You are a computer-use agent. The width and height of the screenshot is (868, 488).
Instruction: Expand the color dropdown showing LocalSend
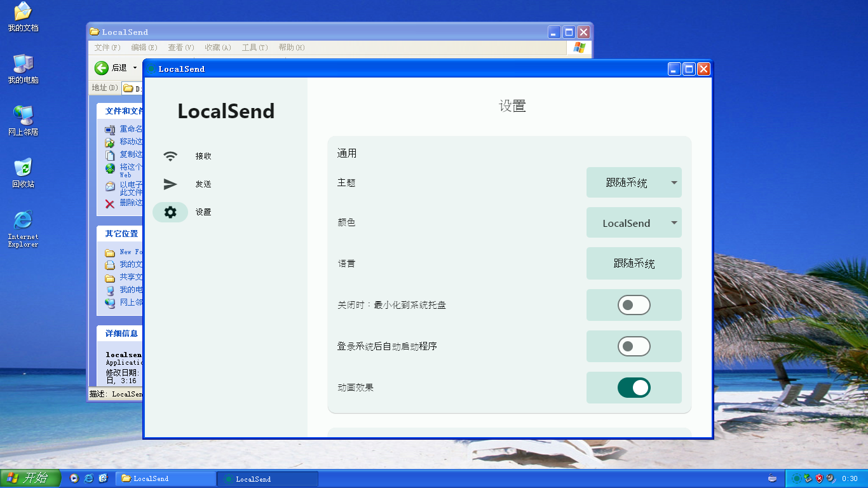634,223
